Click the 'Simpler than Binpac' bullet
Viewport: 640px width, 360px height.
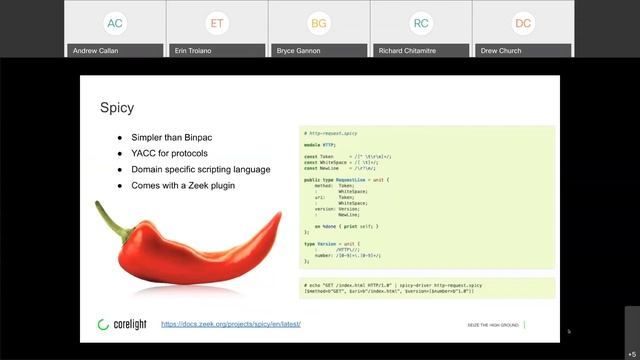171,138
